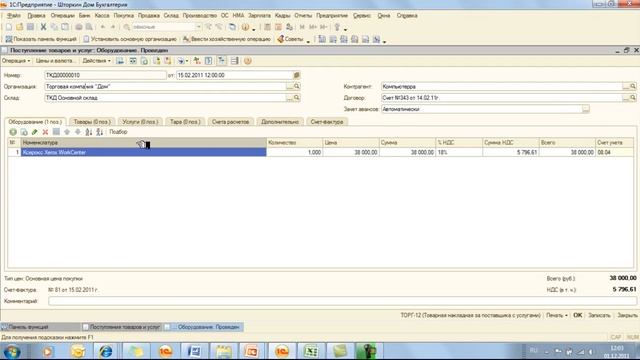
Task: Click the Open file icon in main toolbar
Action: pos(19,27)
